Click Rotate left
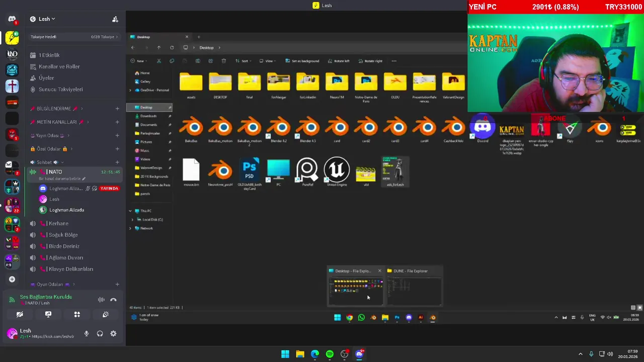Screen dimensions: 644x362 339,61
